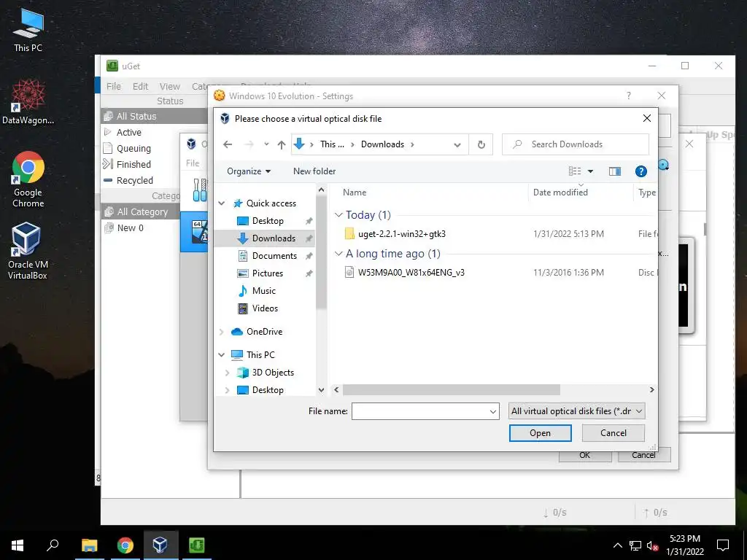Collapse the This PC tree node
747x560 pixels.
[222, 355]
